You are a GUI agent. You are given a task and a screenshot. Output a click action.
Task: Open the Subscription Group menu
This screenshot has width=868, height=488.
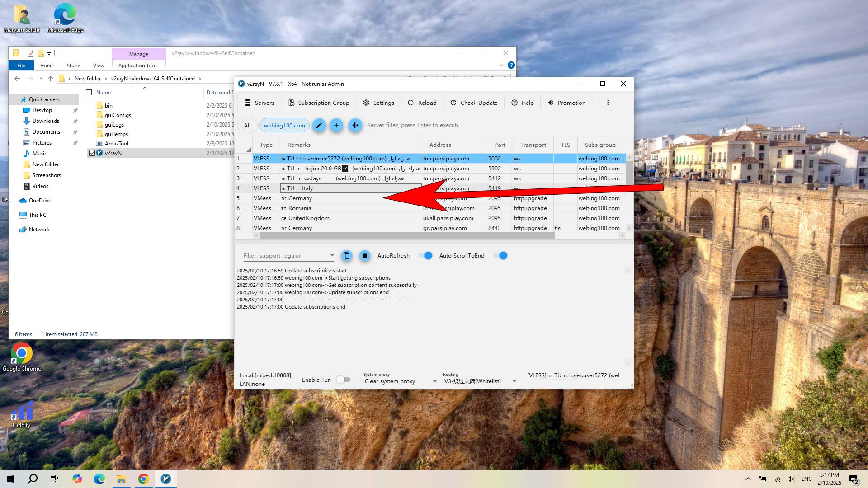[x=319, y=103]
